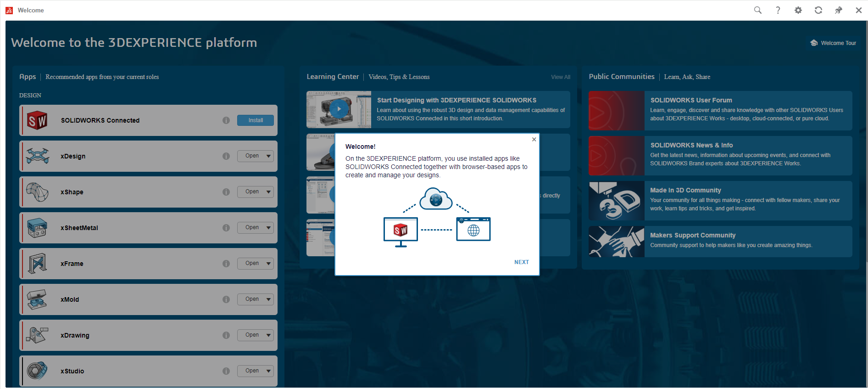
Task: Expand xMold Open dropdown arrow
Action: 269,299
